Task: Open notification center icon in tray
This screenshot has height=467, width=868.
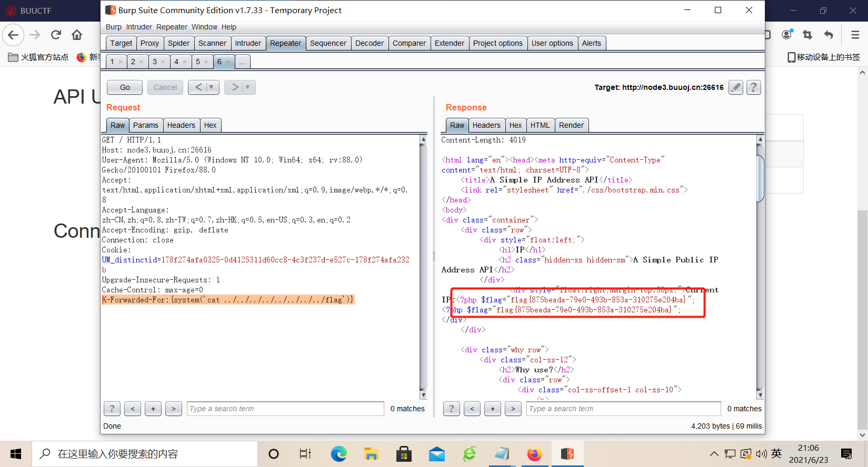Action: coord(846,454)
